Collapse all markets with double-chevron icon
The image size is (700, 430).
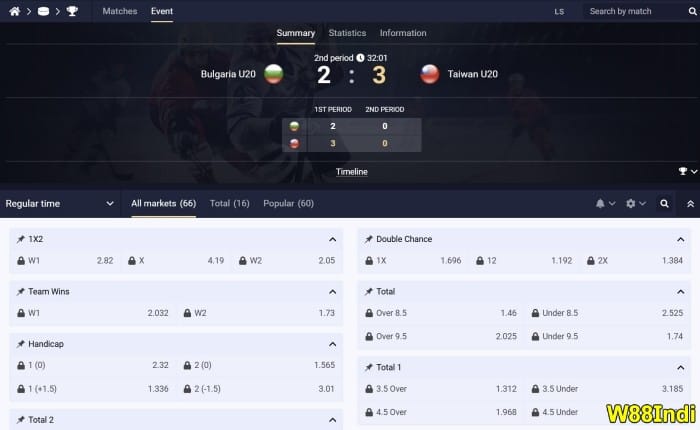(689, 203)
